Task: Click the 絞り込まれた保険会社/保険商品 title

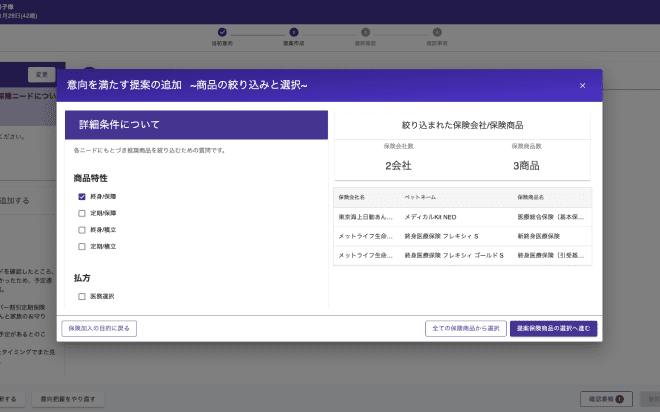Action: pos(462,125)
